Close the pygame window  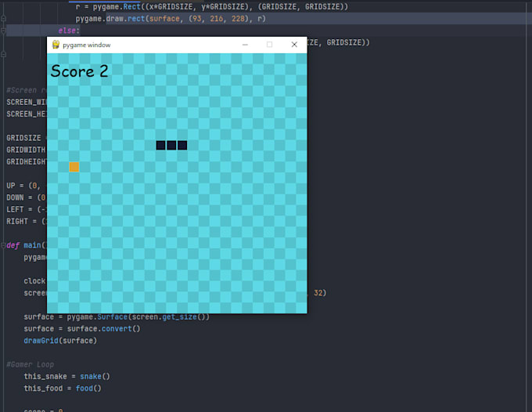pos(294,45)
